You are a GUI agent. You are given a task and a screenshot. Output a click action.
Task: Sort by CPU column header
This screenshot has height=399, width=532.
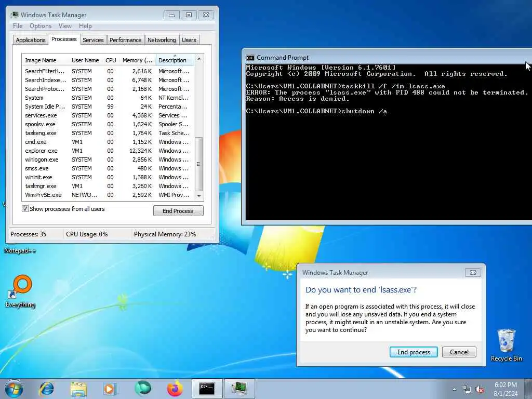coord(111,60)
